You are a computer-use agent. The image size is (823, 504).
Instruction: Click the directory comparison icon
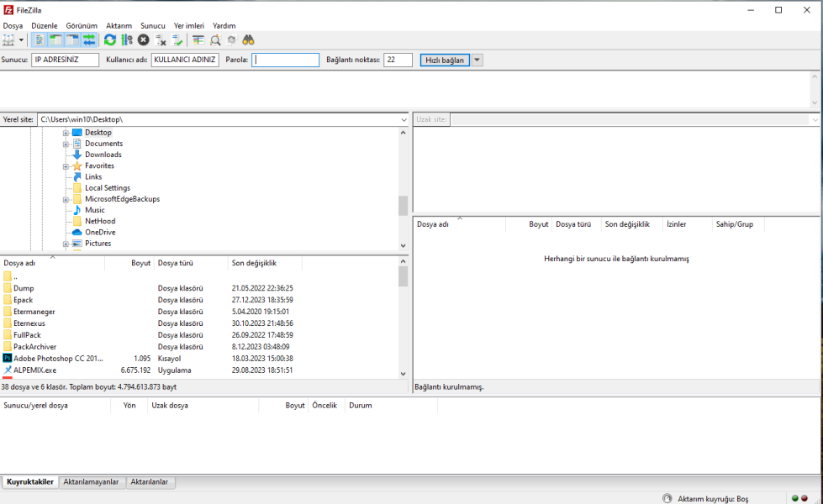click(x=215, y=40)
